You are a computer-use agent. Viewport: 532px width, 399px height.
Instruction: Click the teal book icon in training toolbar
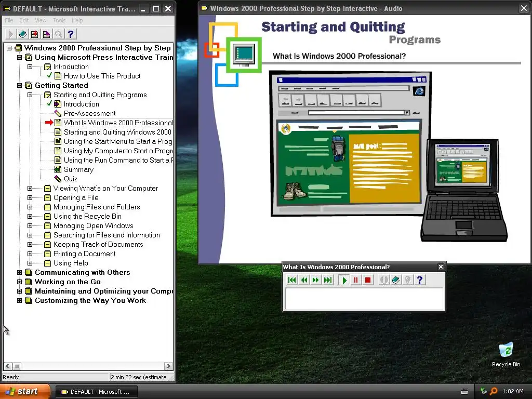(23, 34)
